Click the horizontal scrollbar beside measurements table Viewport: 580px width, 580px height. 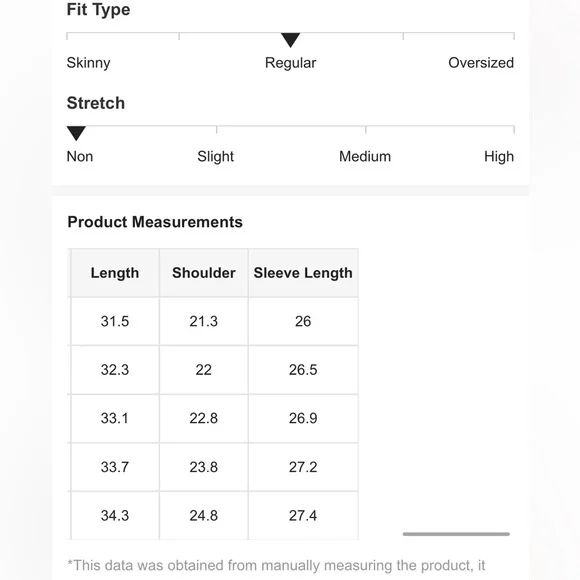click(x=456, y=534)
